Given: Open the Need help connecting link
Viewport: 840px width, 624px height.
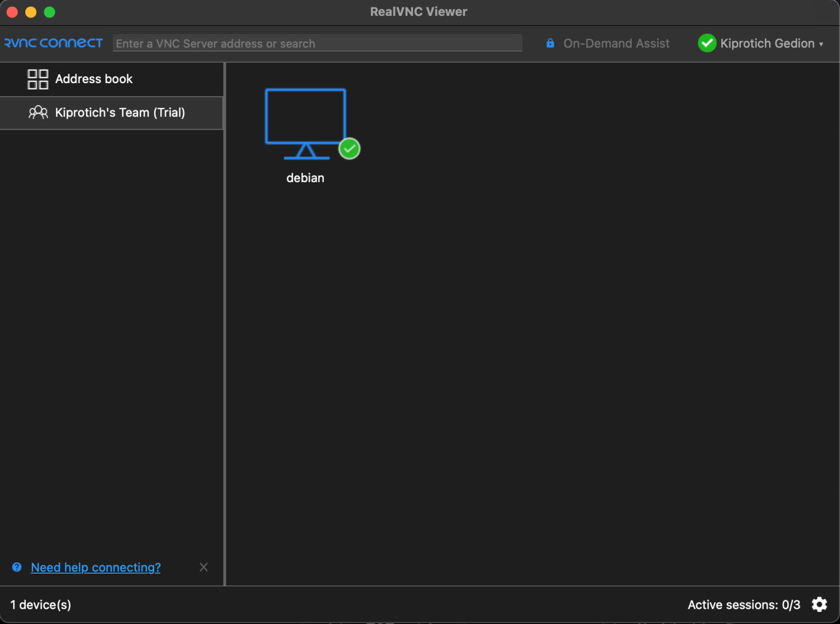Looking at the screenshot, I should pyautogui.click(x=96, y=567).
